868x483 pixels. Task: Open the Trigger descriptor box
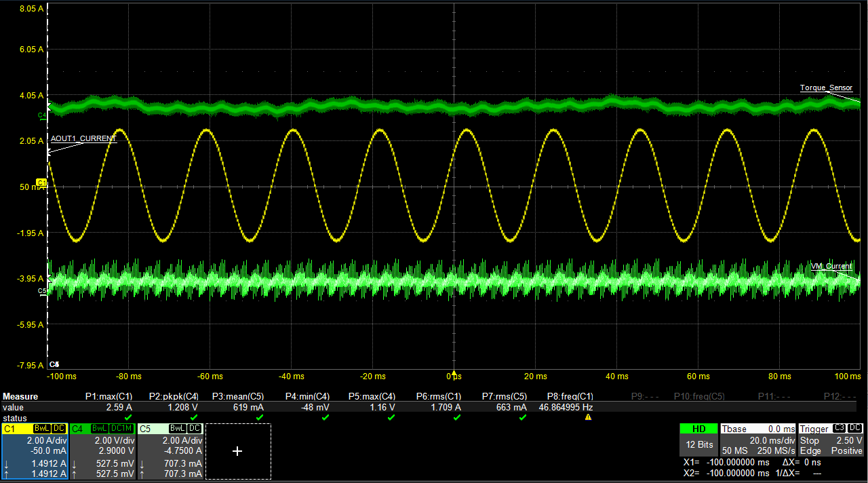[831, 440]
